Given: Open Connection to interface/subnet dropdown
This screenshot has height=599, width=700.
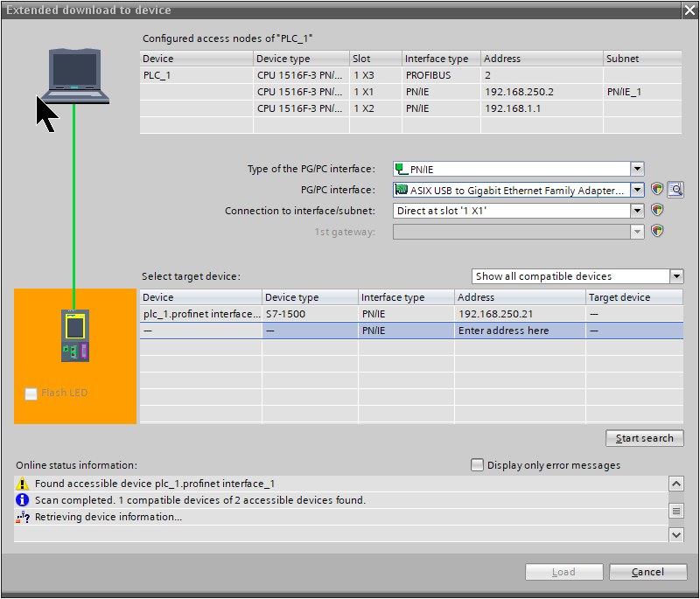Looking at the screenshot, I should [637, 211].
